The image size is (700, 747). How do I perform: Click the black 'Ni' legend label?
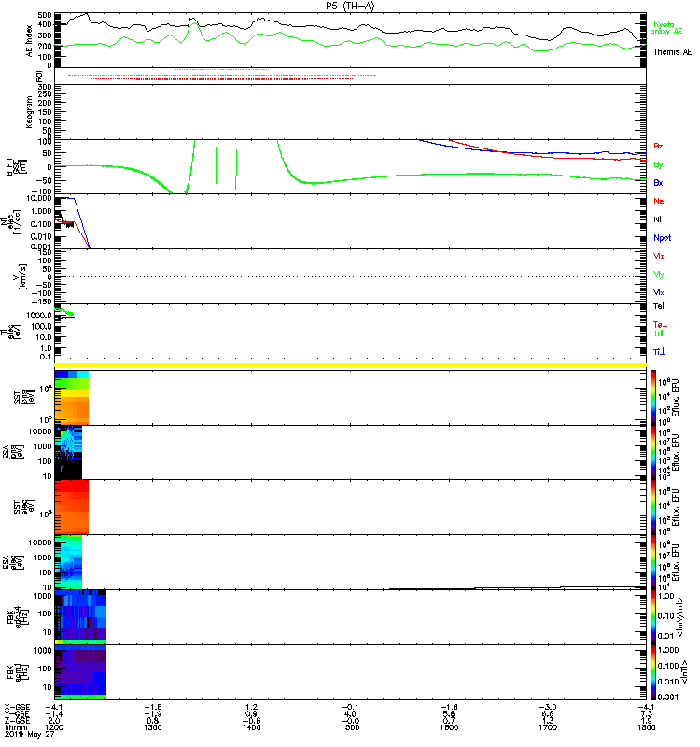657,219
